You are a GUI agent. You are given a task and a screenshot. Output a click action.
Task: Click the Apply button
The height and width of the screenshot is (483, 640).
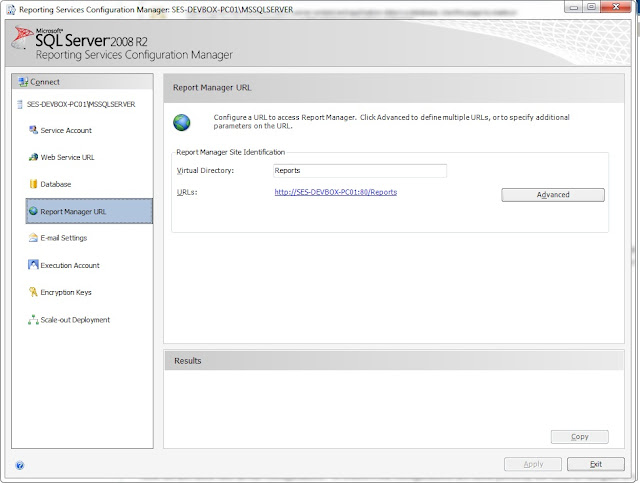coord(533,464)
